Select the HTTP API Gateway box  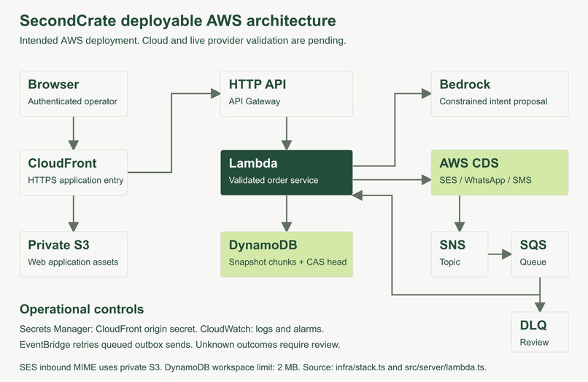coord(287,94)
